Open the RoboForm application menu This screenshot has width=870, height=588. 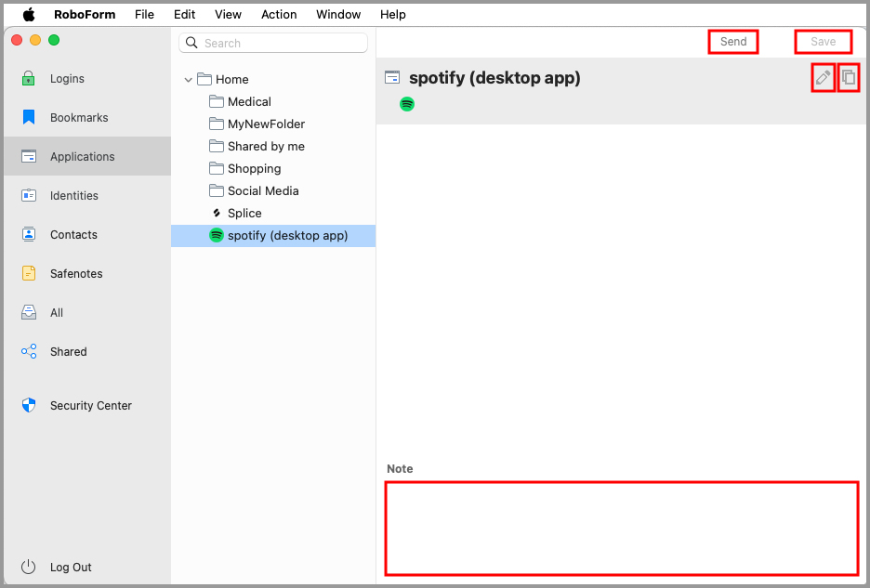point(85,15)
